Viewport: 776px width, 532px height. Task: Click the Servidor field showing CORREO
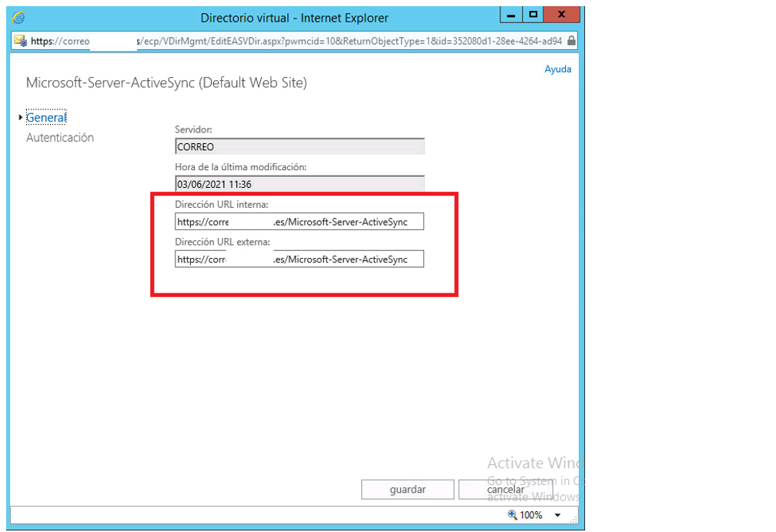pyautogui.click(x=299, y=146)
